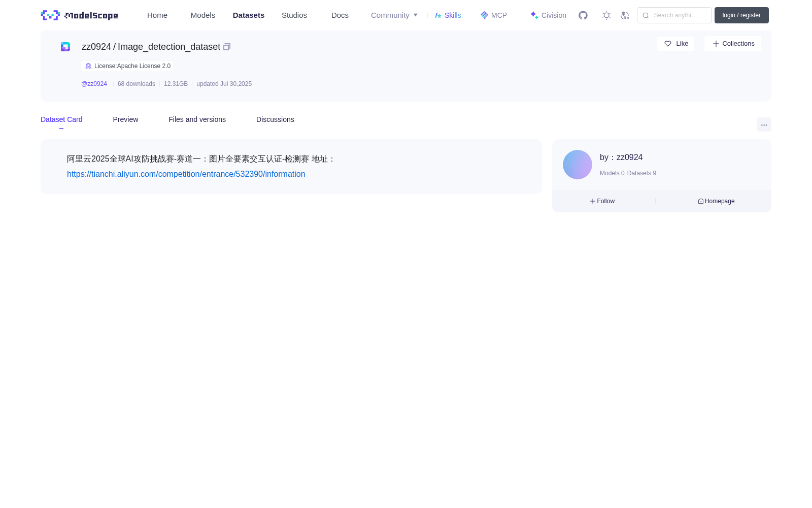The width and height of the screenshot is (812, 508).
Task: Click the dataset avatar icon beside zz0924
Action: (x=65, y=47)
